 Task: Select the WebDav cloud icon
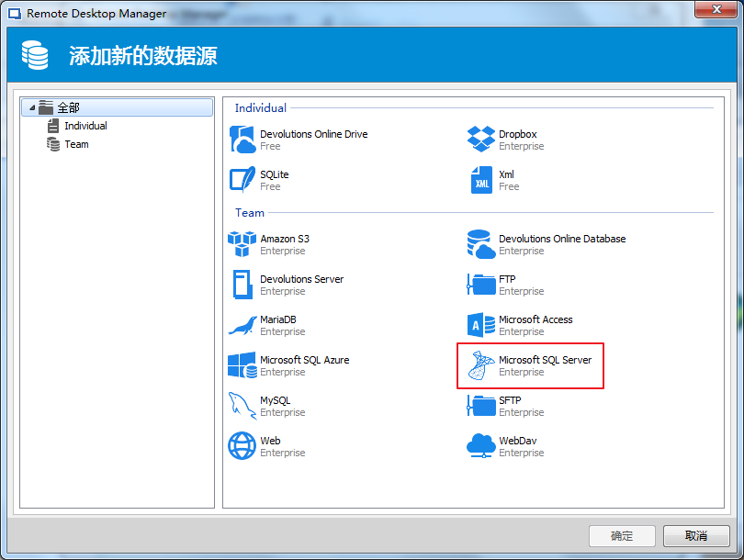point(481,446)
